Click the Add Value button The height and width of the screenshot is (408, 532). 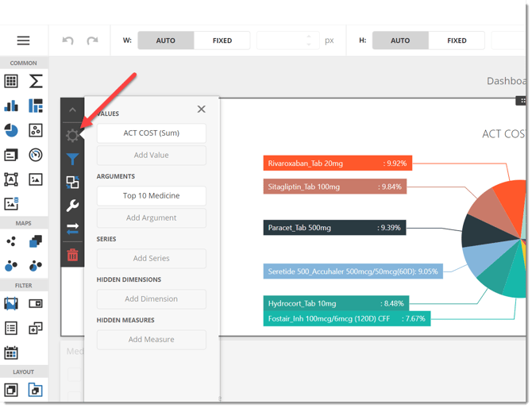pos(151,156)
